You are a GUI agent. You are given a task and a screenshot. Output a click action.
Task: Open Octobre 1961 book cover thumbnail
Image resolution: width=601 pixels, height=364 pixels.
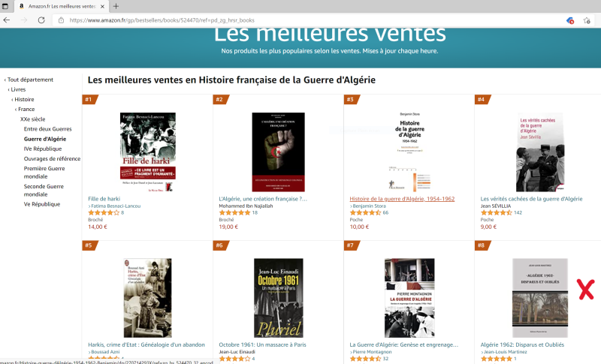click(279, 298)
